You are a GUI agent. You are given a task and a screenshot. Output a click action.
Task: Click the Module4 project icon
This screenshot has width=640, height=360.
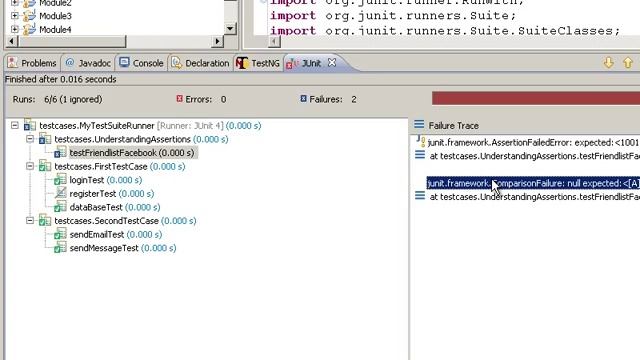click(29, 29)
